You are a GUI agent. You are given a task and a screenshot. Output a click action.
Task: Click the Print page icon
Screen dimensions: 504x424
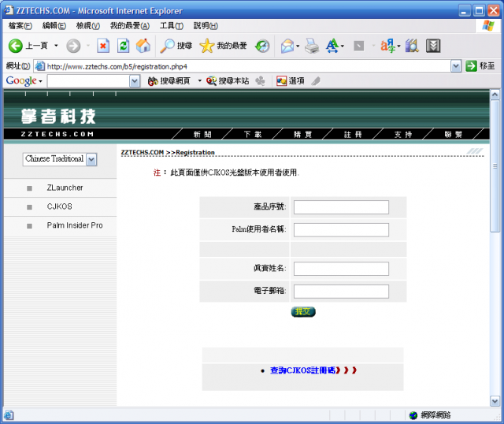tap(312, 46)
